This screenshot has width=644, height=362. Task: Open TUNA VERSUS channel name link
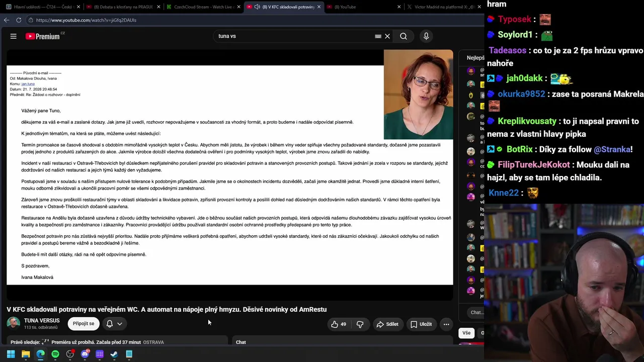42,321
